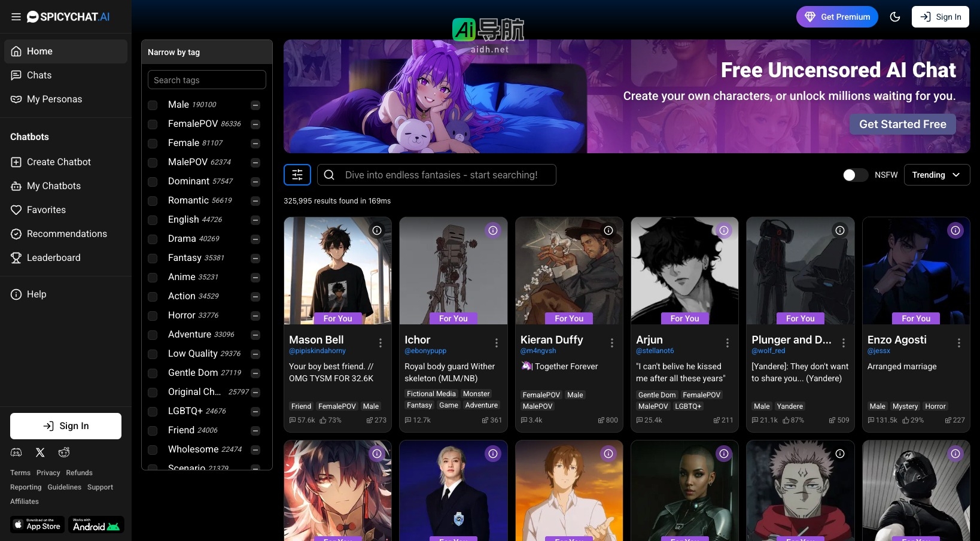Exclude the Horror tag with minus button
Viewport: 980px width, 541px height.
pos(255,316)
